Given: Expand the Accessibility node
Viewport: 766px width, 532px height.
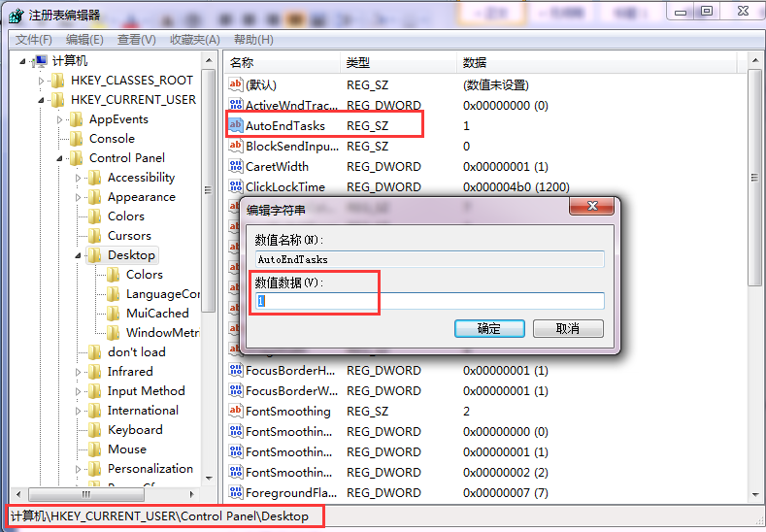Looking at the screenshot, I should point(79,178).
